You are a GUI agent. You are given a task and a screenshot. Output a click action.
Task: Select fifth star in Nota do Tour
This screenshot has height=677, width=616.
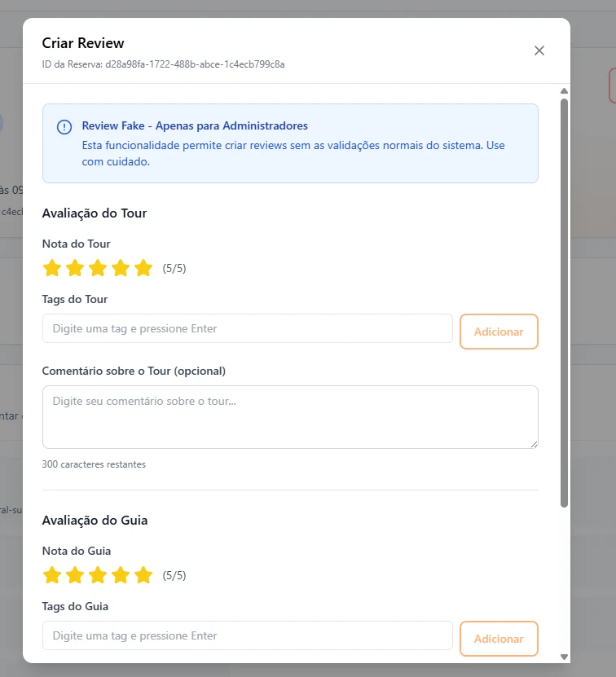pyautogui.click(x=143, y=268)
